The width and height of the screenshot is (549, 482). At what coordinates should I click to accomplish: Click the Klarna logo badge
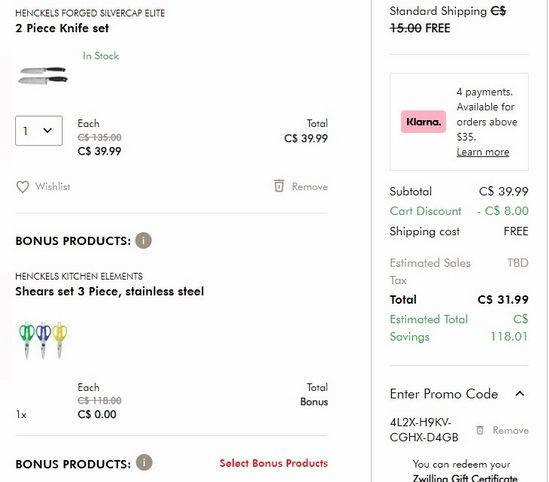pyautogui.click(x=423, y=122)
